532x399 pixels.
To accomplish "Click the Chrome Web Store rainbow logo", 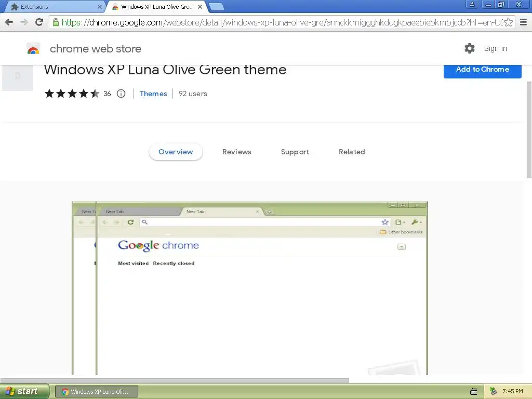I will 33,49.
